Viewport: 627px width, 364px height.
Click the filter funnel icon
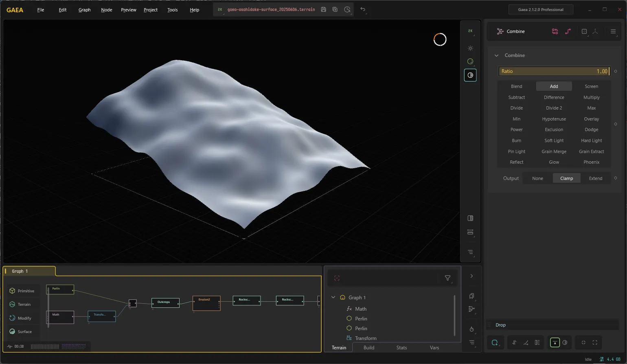(x=447, y=278)
